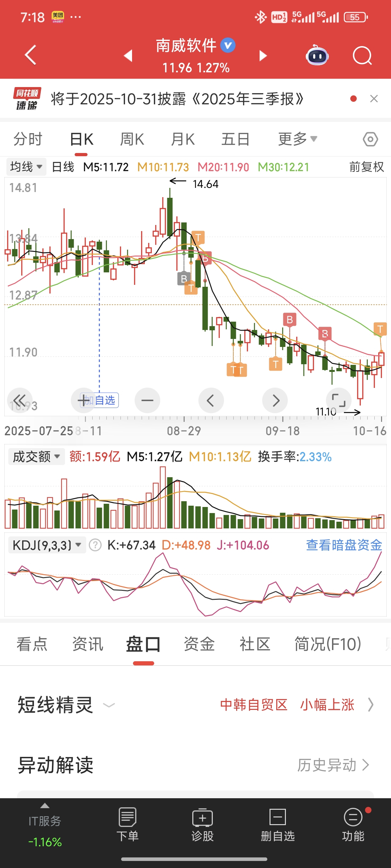Remove stock via 删自选
Screen dimensions: 391x868
point(278,825)
